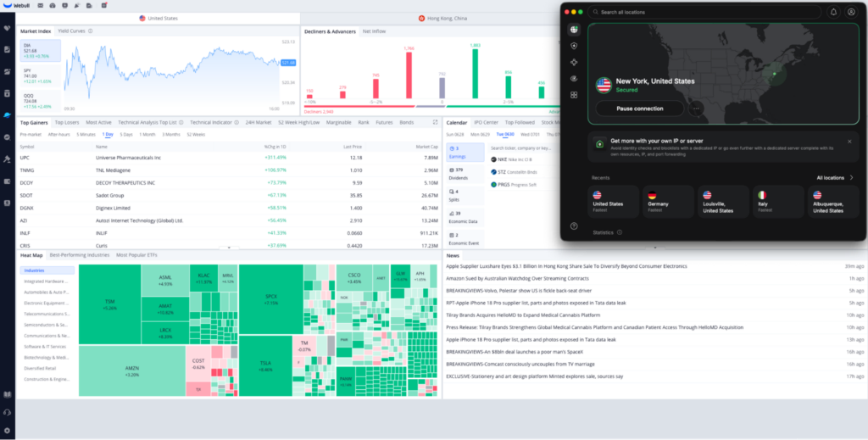Select the 5 Days period filter

tap(126, 135)
